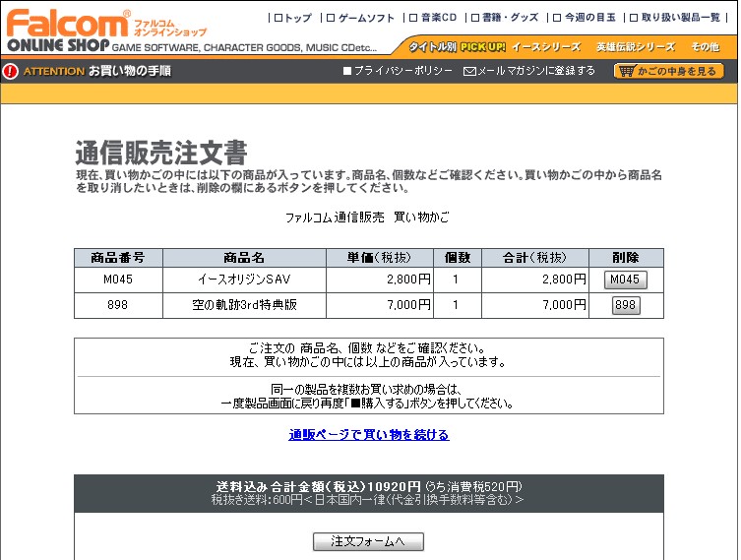
Task: Click the Falcom Online Shop logo
Action: pos(106,31)
